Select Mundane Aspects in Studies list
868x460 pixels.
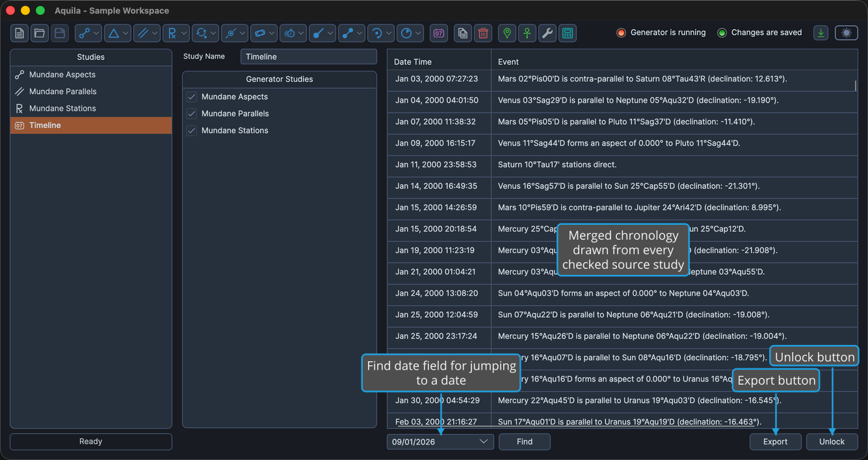click(91, 75)
